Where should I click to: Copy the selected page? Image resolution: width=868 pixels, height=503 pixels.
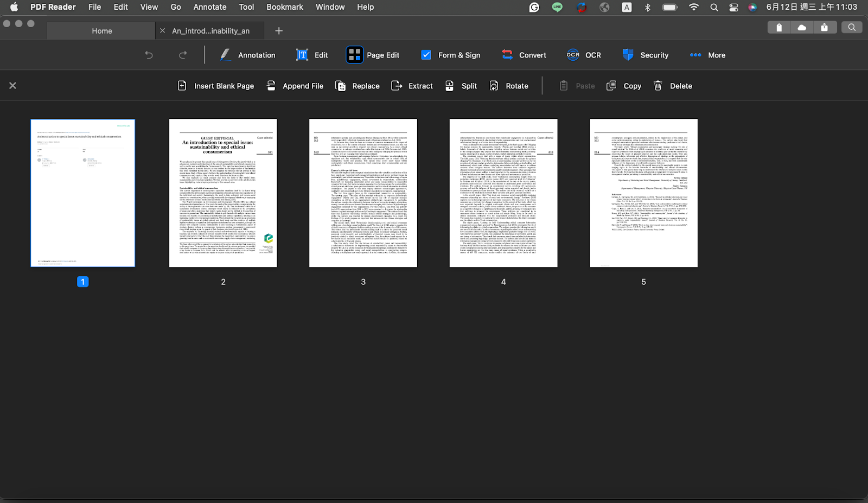(624, 86)
